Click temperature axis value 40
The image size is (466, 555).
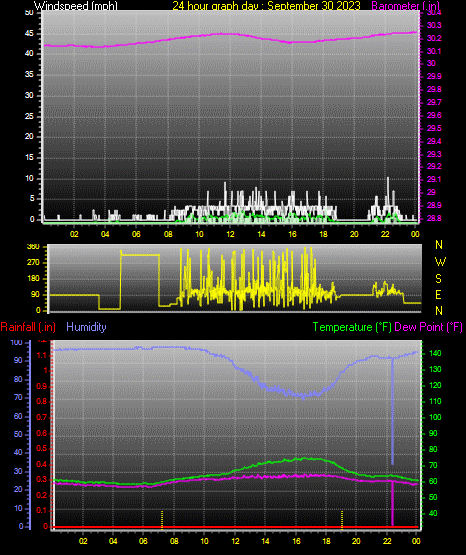[x=433, y=513]
